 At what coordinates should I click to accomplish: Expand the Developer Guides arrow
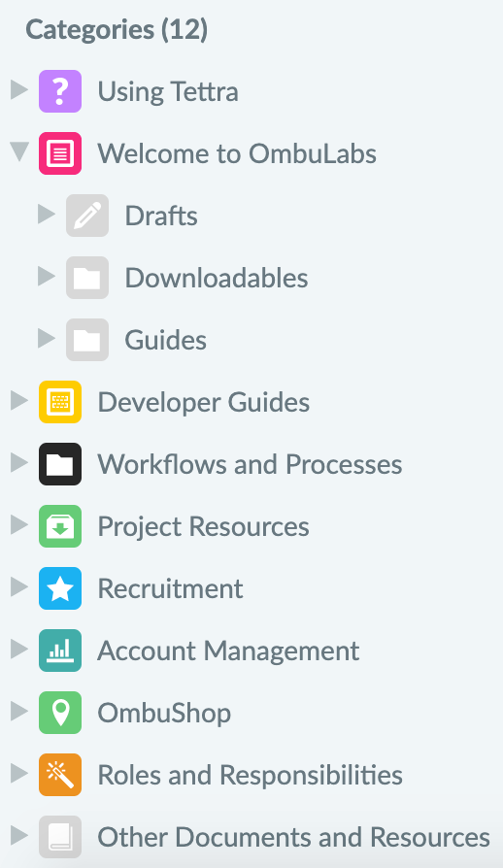(19, 400)
